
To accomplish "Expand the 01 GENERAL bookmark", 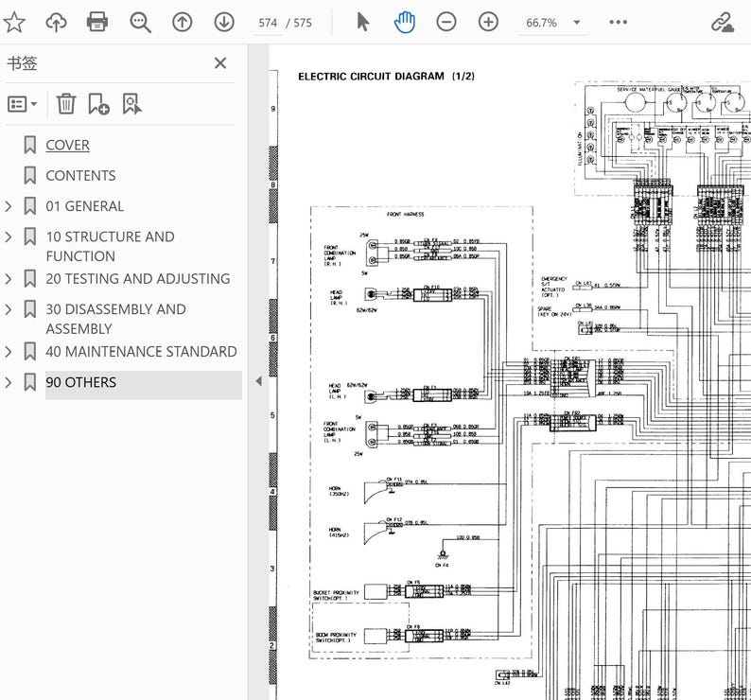I will tap(9, 206).
